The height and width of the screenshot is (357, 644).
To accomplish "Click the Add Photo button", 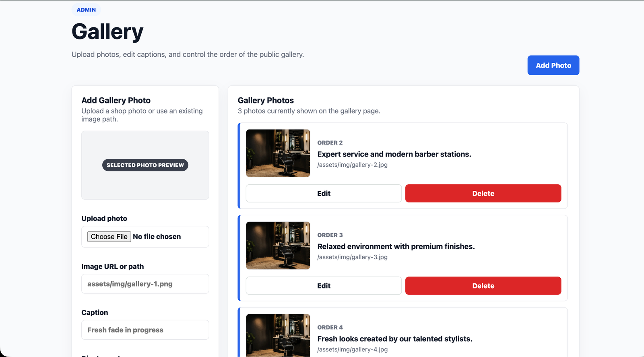I will point(553,65).
